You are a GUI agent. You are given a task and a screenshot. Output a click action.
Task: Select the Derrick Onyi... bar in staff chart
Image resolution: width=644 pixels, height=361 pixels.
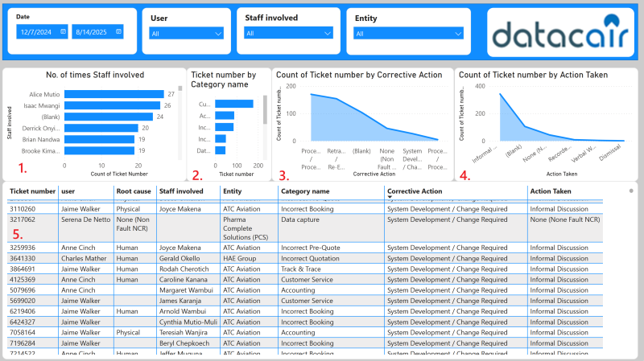101,128
